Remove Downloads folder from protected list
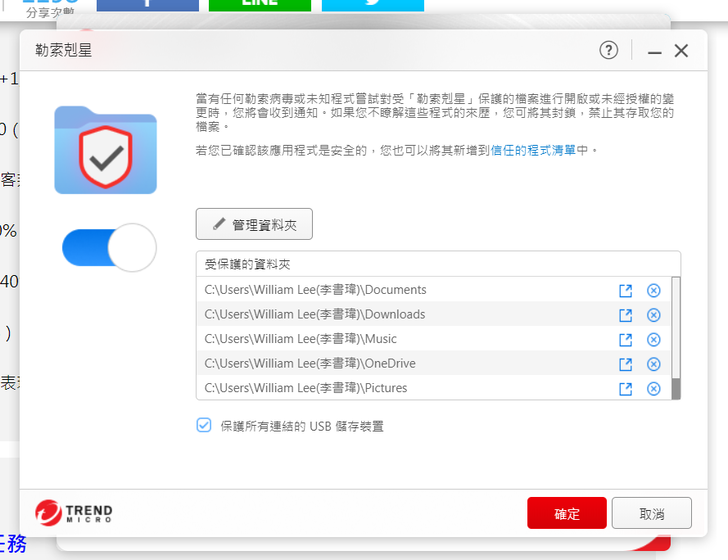 pyautogui.click(x=653, y=315)
